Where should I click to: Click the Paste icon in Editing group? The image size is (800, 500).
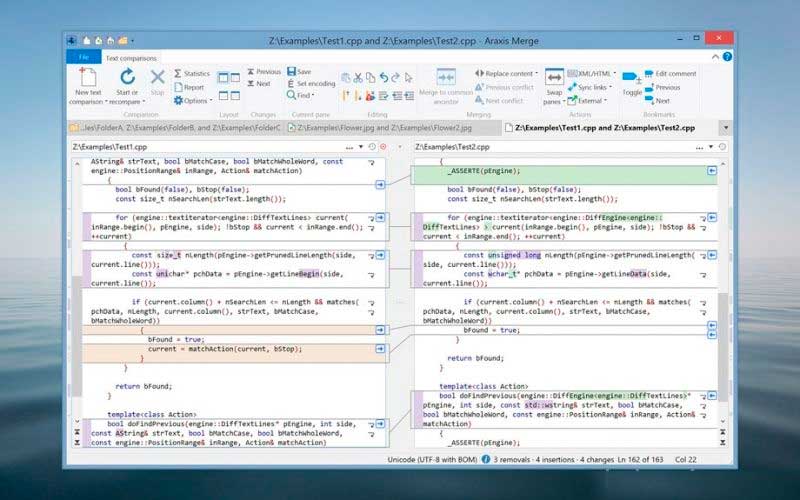(345, 78)
